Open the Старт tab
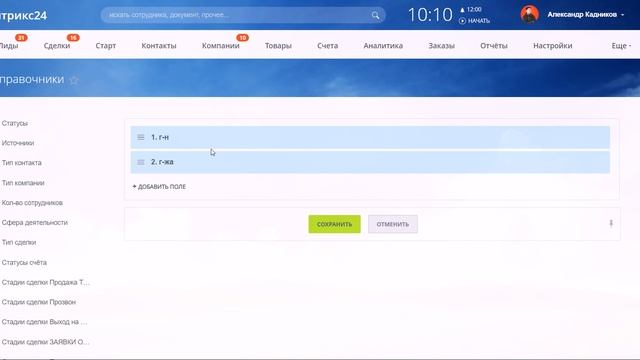The width and height of the screenshot is (640, 360). click(x=106, y=46)
